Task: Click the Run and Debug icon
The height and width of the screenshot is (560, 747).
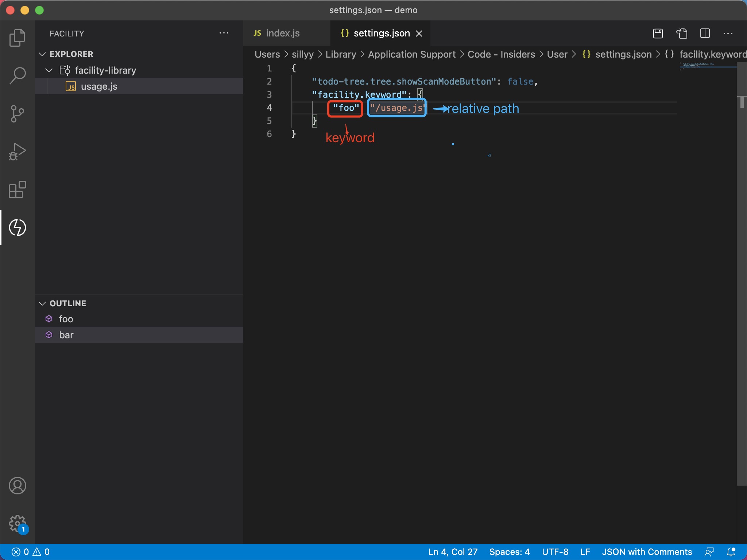Action: (x=17, y=152)
